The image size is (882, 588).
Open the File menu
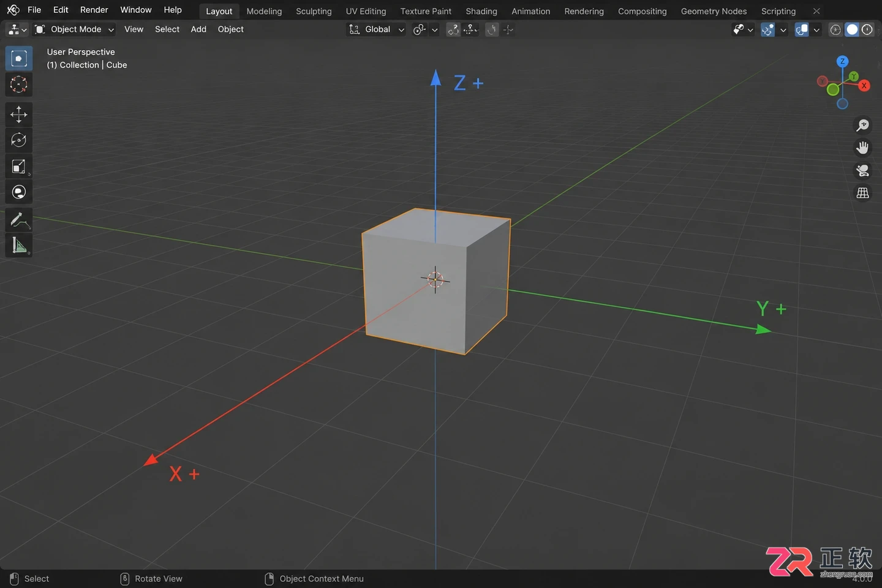34,10
